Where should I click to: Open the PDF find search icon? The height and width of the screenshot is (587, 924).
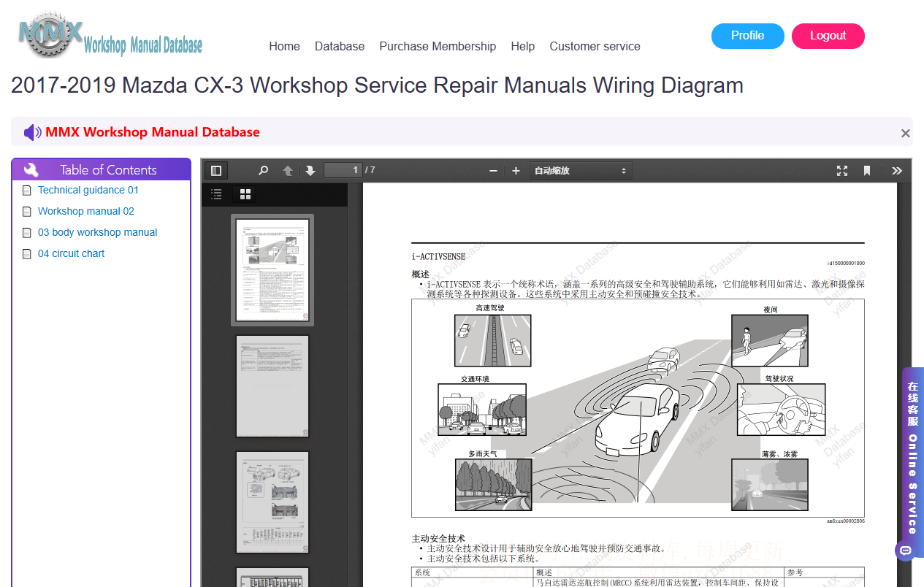coord(264,171)
